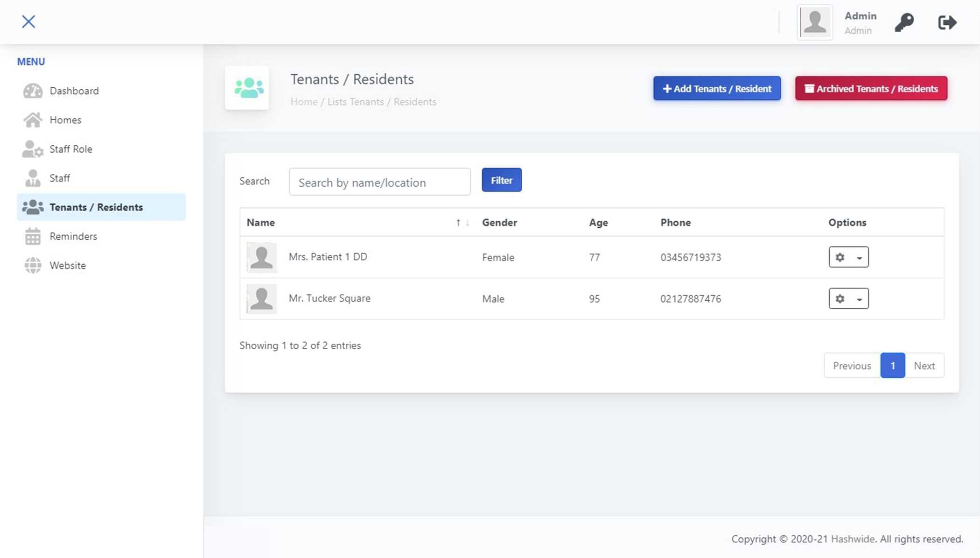The height and width of the screenshot is (558, 980).
Task: Click Add Tenants / Resident button
Action: 717,88
